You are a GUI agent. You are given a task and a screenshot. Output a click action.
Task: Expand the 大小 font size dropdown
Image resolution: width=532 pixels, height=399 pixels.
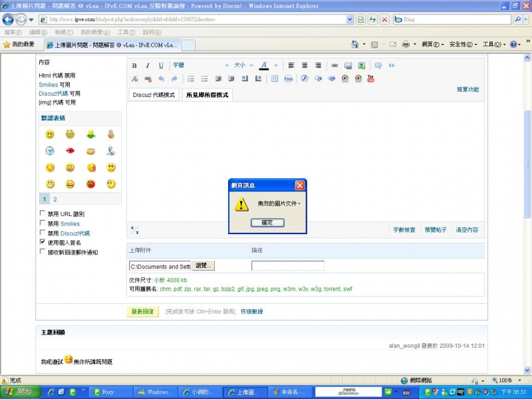(x=242, y=65)
